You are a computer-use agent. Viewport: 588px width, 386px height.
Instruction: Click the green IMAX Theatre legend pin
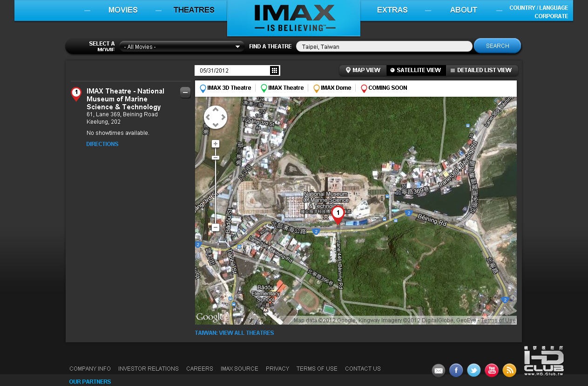click(264, 88)
